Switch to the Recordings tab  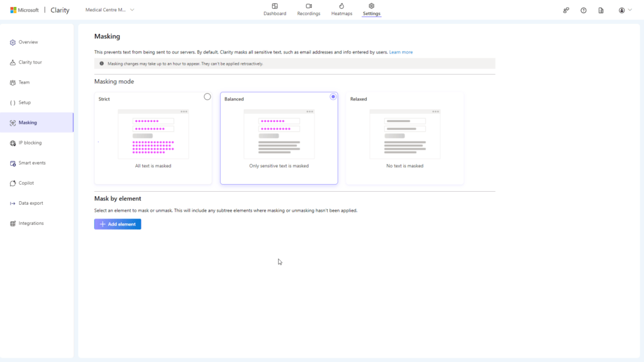pyautogui.click(x=308, y=9)
